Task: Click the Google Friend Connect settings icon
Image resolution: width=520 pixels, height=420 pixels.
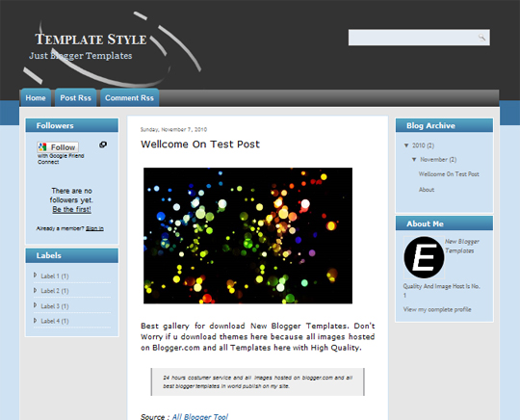Action: tap(103, 144)
